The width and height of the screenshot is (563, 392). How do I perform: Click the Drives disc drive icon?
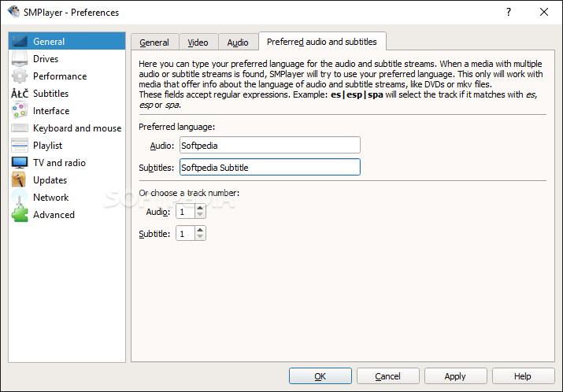[20, 58]
